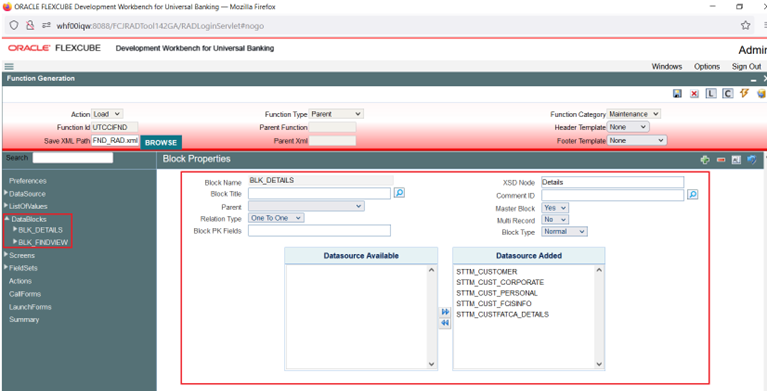Add a block with the green plus icon
Viewport: 767px width, 391px height.
point(705,160)
